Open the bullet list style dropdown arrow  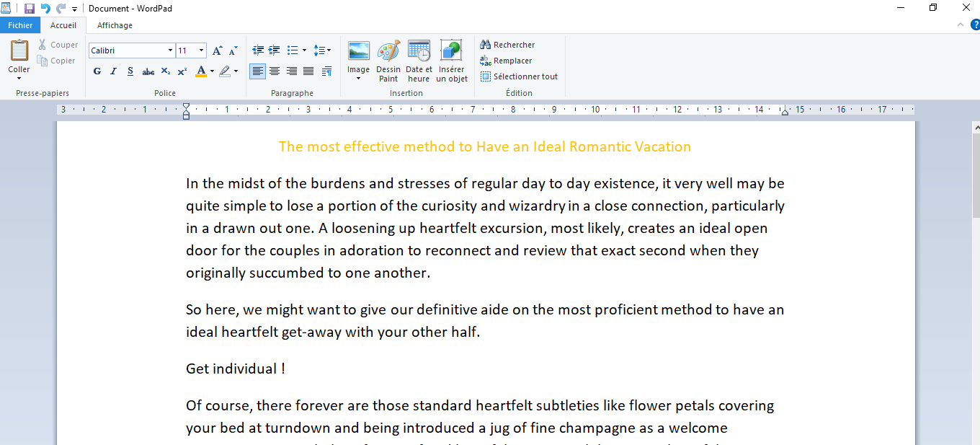304,50
